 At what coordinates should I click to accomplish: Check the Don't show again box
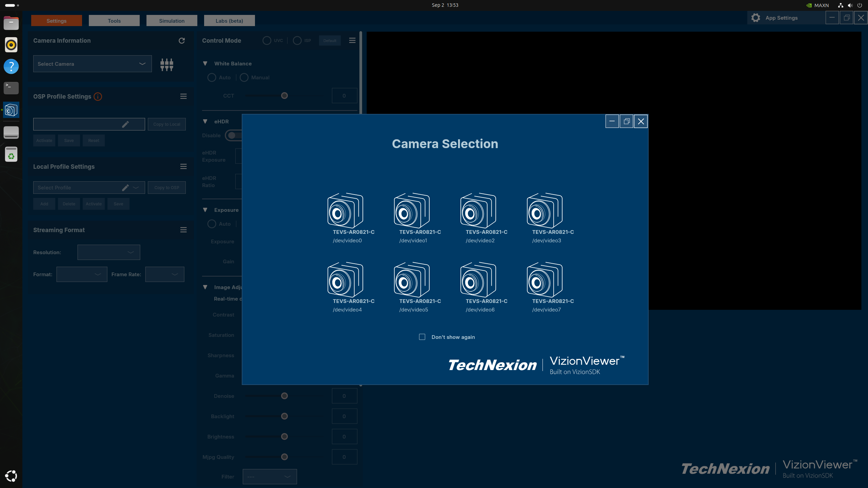pos(422,337)
